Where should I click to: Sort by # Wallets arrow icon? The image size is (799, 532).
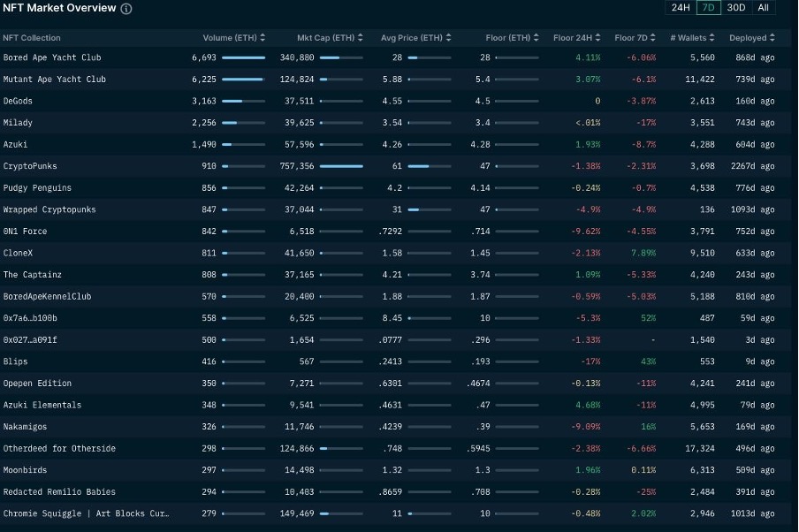(x=711, y=38)
